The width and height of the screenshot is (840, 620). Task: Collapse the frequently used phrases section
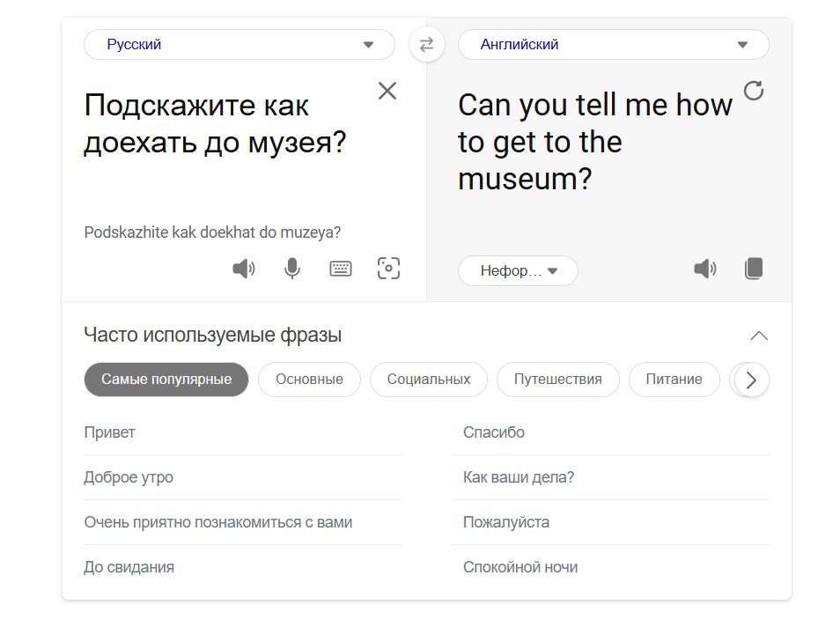(x=759, y=336)
